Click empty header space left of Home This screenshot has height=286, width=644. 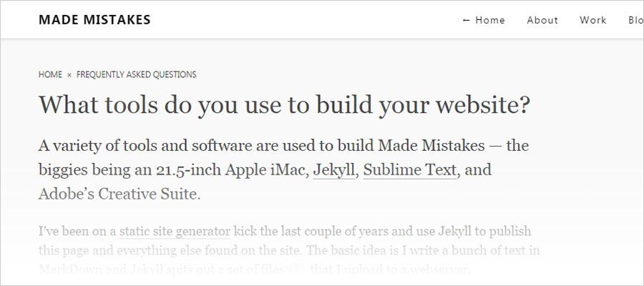tap(322, 20)
